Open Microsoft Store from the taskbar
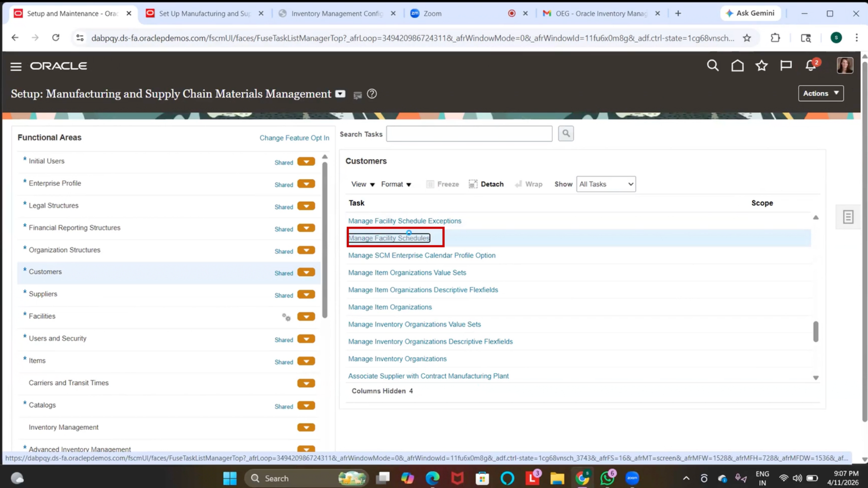 coord(482,478)
